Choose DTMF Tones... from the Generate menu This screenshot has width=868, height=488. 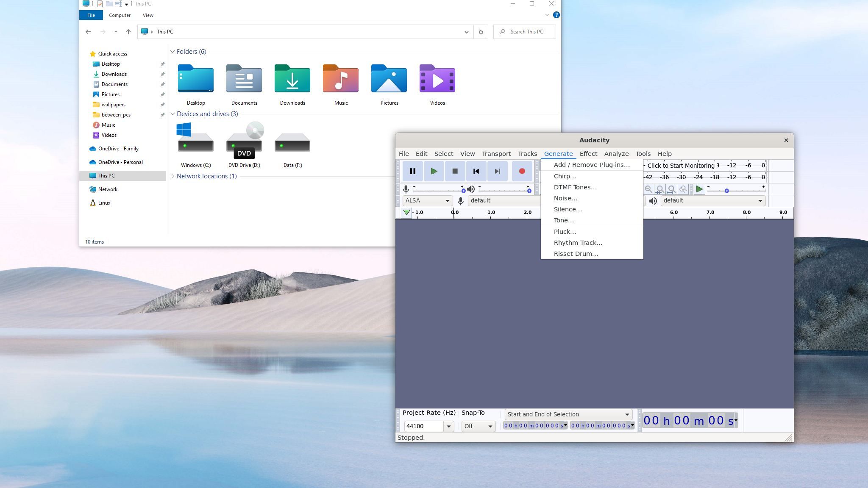[x=592, y=187]
